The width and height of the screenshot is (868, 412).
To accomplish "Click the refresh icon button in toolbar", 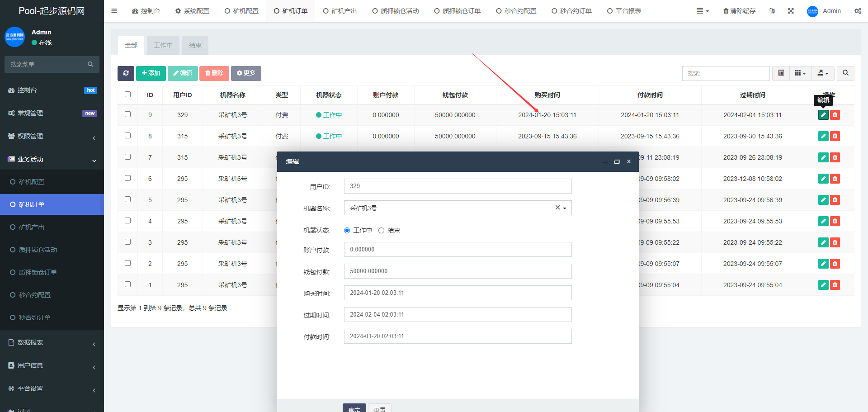I will click(x=126, y=73).
